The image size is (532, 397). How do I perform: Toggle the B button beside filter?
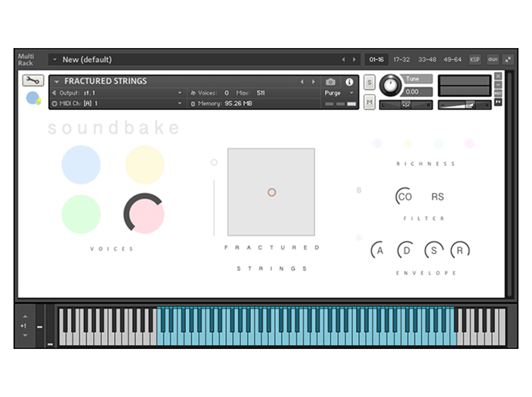tap(359, 190)
